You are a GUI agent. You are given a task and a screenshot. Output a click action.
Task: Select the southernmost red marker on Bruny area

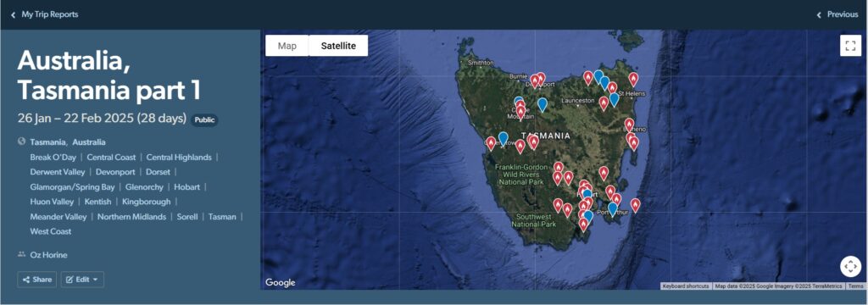coord(583,225)
